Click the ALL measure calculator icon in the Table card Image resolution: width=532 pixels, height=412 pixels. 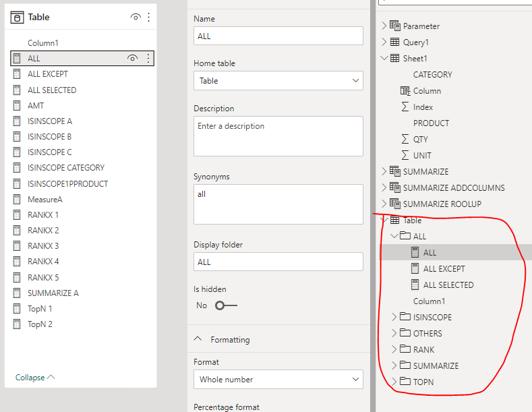pos(17,59)
